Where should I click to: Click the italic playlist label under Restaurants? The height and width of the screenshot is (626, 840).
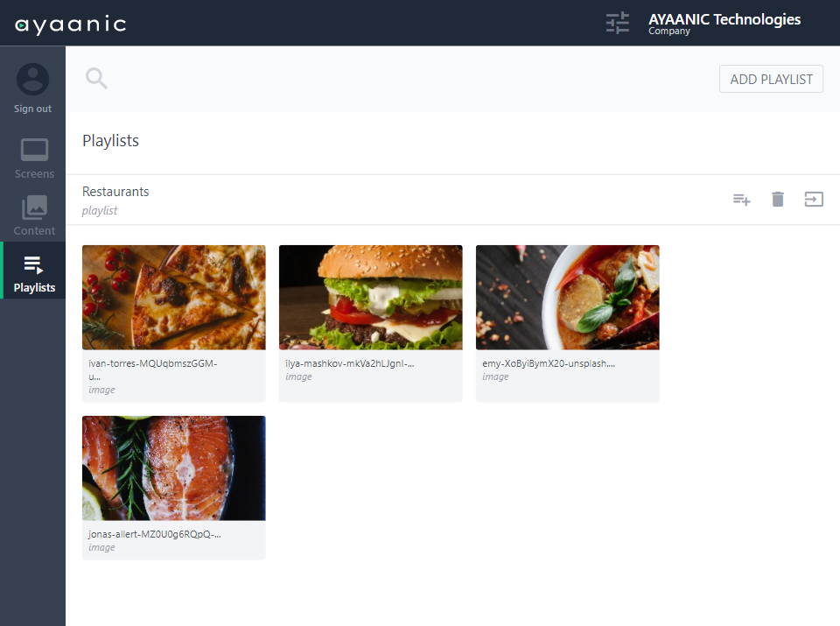[x=100, y=211]
